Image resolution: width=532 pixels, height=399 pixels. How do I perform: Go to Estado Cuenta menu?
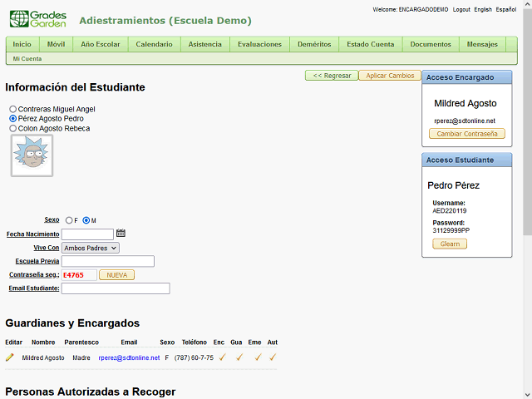coord(370,44)
